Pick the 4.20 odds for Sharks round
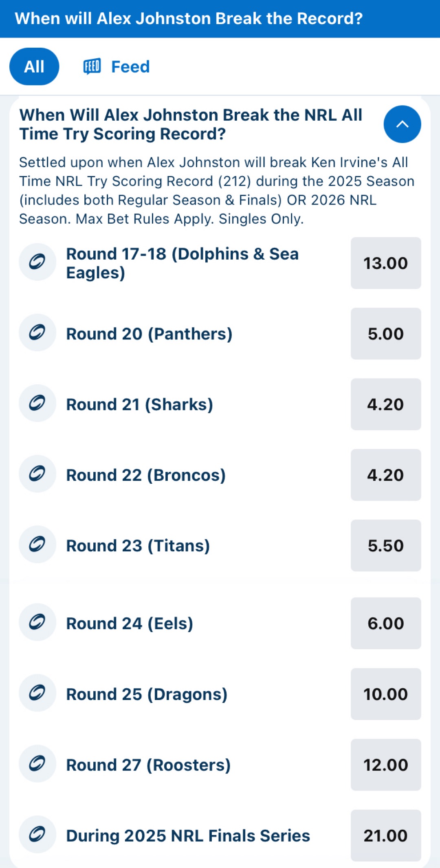The width and height of the screenshot is (440, 868). 386,404
